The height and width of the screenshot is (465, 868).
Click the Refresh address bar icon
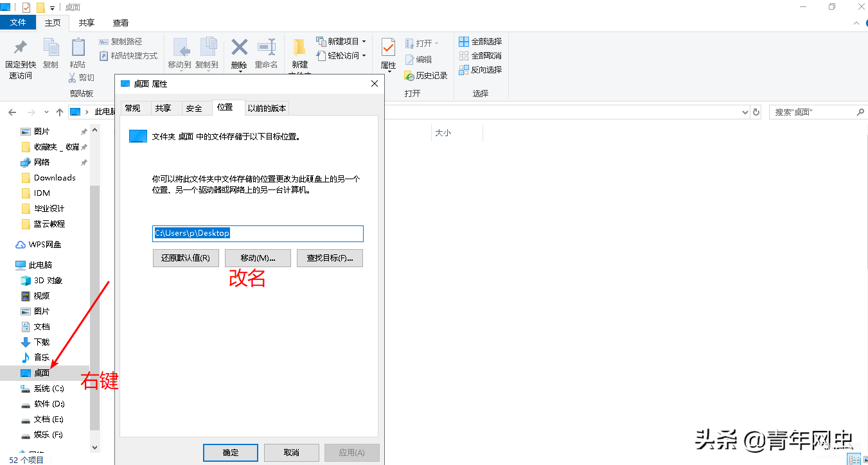point(756,112)
